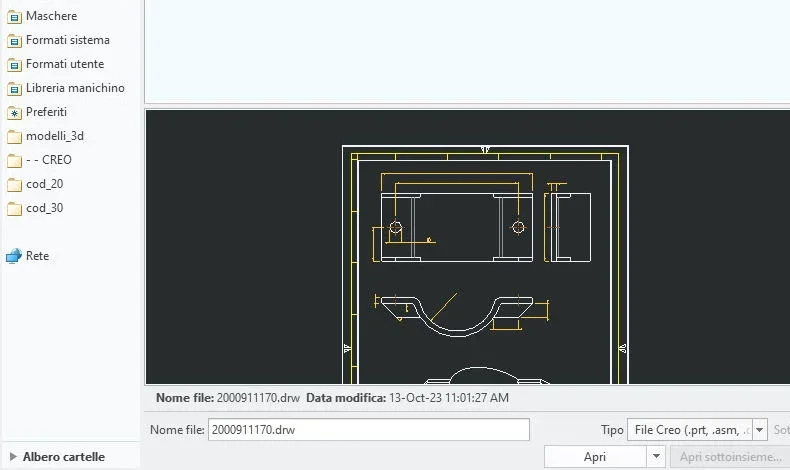Click the Apri button
The width and height of the screenshot is (790, 470).
595,457
